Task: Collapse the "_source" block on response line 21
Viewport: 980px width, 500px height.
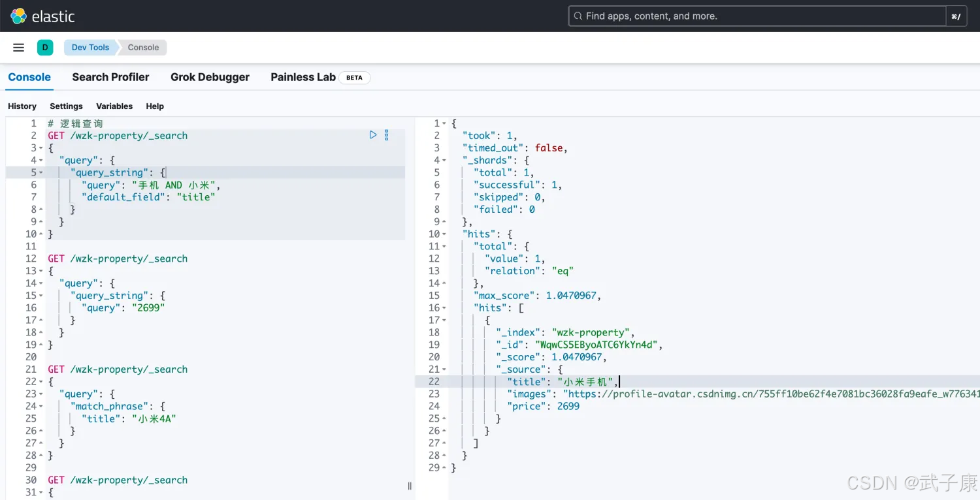Action: pos(445,369)
